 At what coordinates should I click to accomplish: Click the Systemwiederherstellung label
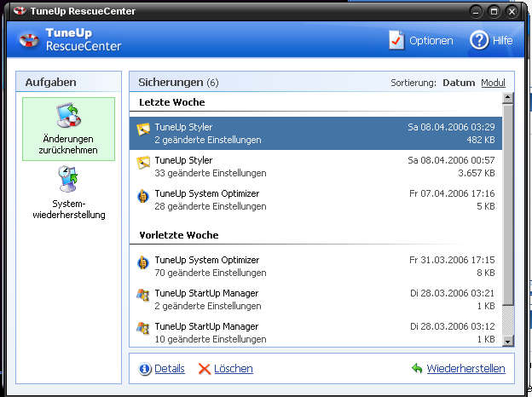click(69, 210)
